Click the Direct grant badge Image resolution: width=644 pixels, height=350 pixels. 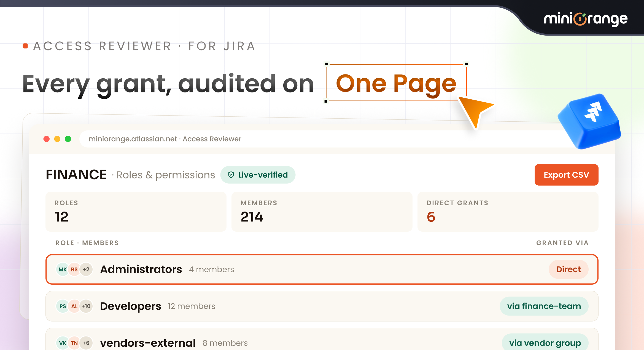coord(568,269)
